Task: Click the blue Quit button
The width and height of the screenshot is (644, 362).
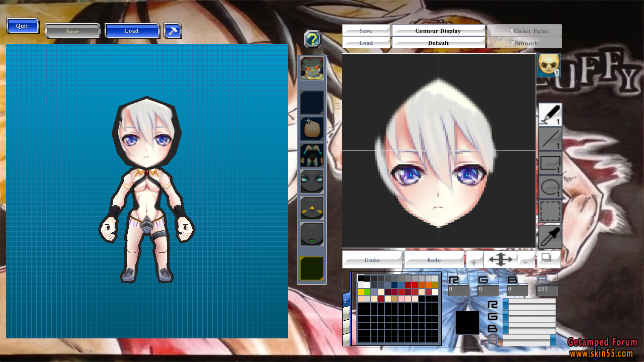Action: 23,26
